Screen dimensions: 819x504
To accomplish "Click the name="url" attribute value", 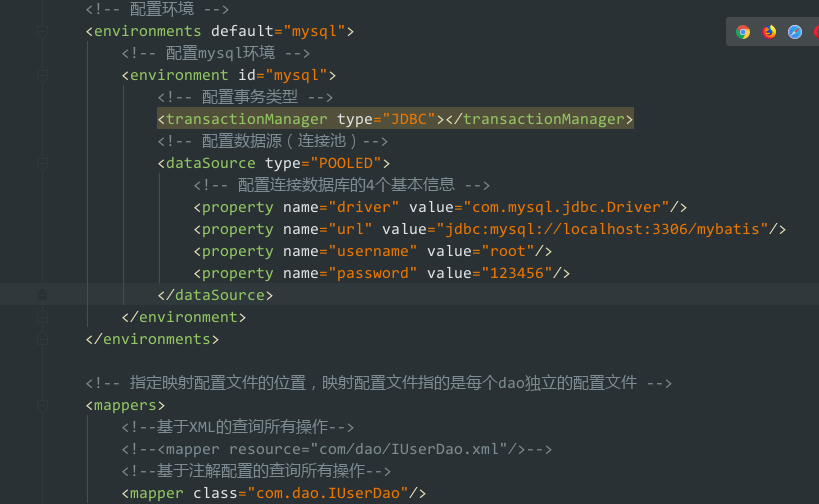I will [350, 229].
